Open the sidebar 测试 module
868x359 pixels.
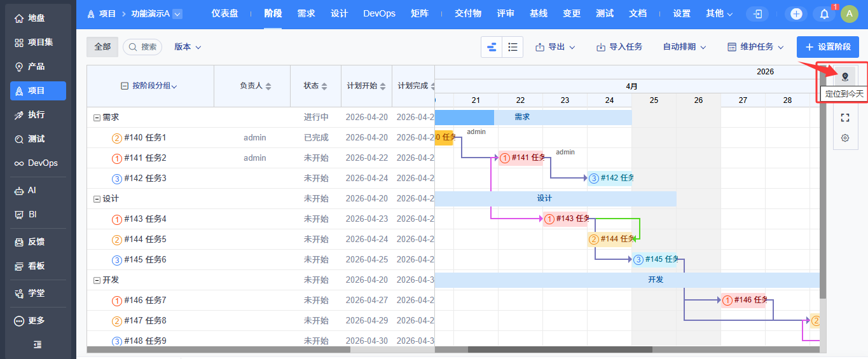coord(38,139)
